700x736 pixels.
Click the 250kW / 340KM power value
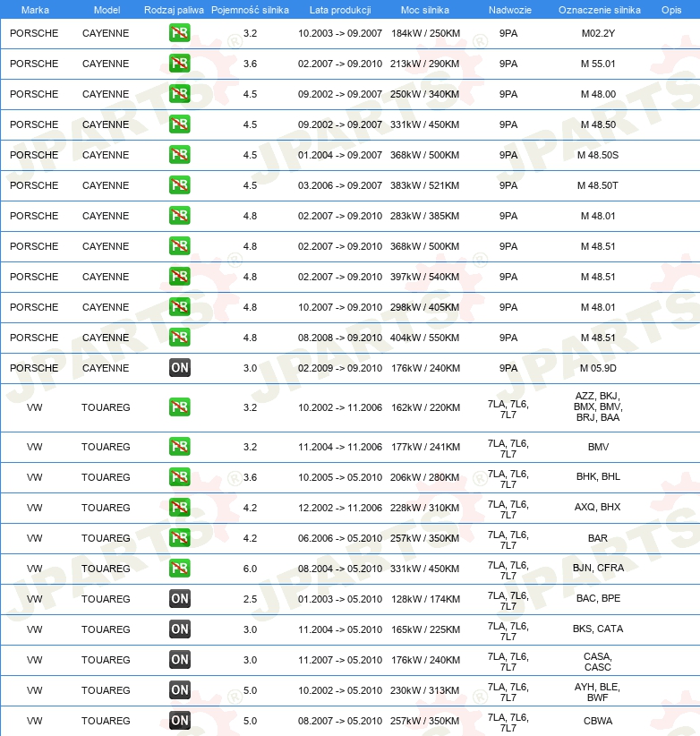pyautogui.click(x=425, y=94)
